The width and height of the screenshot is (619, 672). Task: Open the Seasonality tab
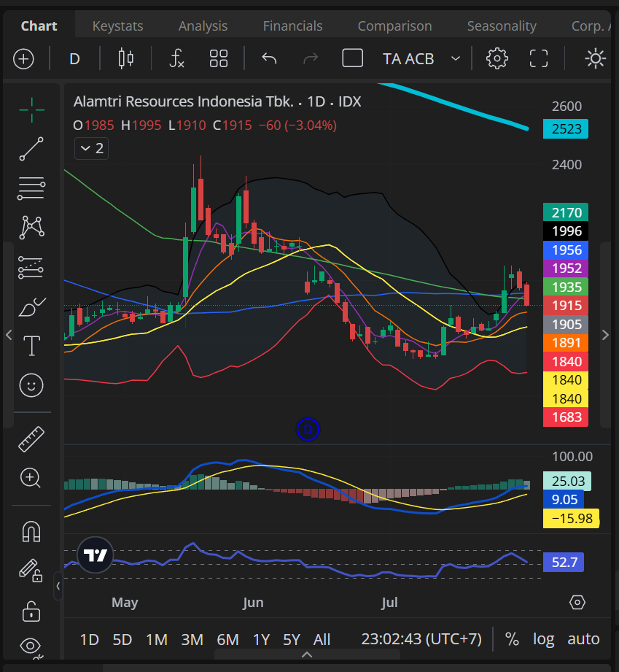pyautogui.click(x=502, y=26)
